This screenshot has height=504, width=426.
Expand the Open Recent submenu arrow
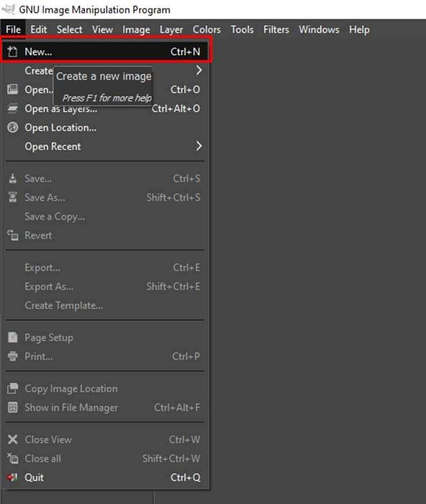click(x=199, y=146)
